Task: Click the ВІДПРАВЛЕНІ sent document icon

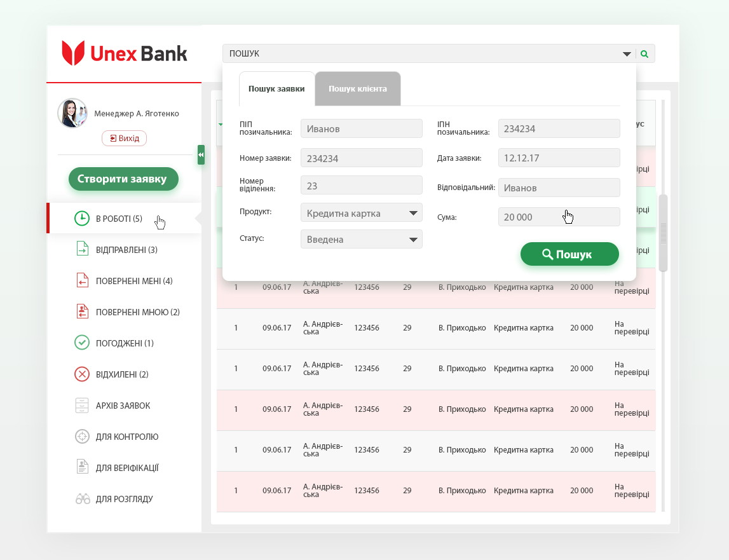Action: [x=82, y=250]
